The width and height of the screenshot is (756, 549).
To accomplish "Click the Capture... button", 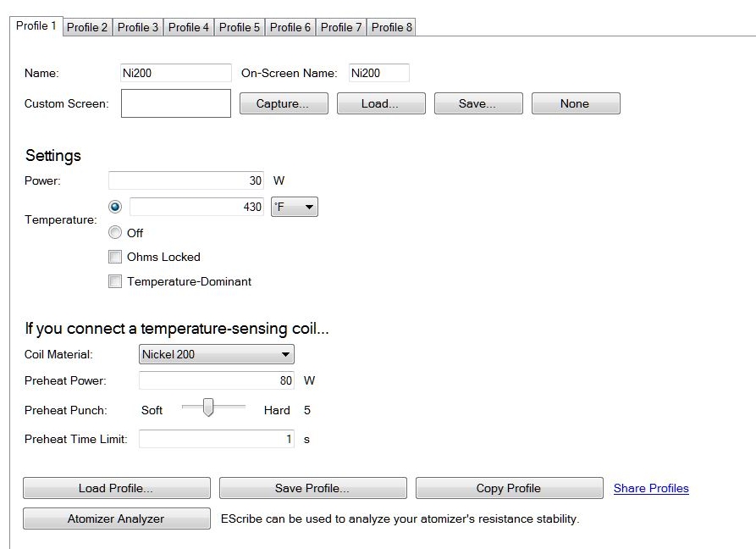I will coord(283,103).
